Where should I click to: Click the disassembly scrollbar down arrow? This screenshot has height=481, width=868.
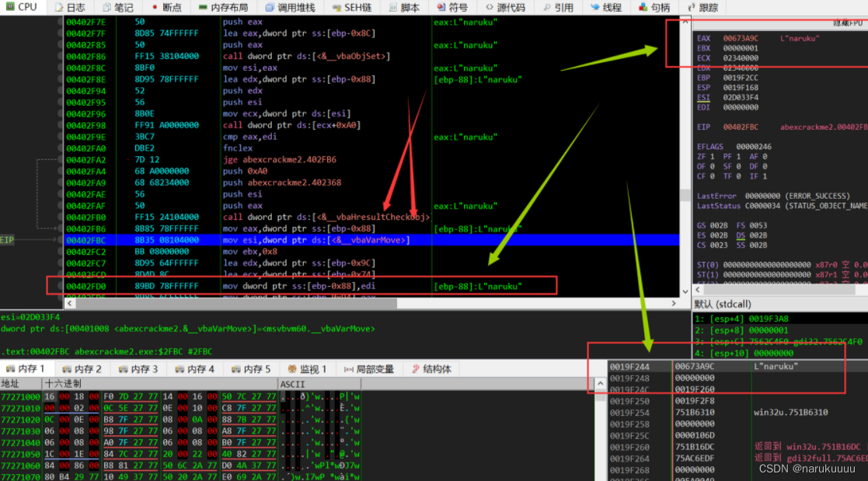pyautogui.click(x=685, y=291)
